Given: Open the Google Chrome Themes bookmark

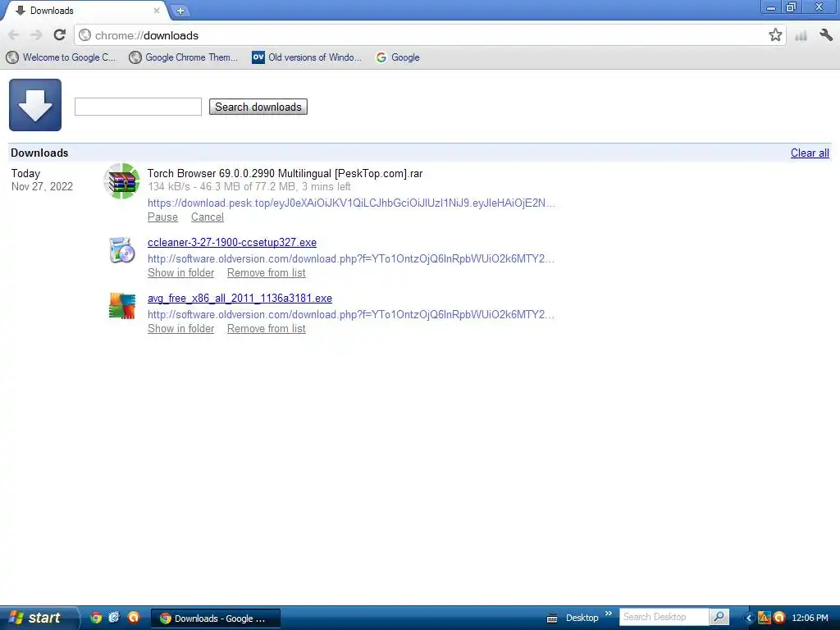Looking at the screenshot, I should pyautogui.click(x=183, y=57).
